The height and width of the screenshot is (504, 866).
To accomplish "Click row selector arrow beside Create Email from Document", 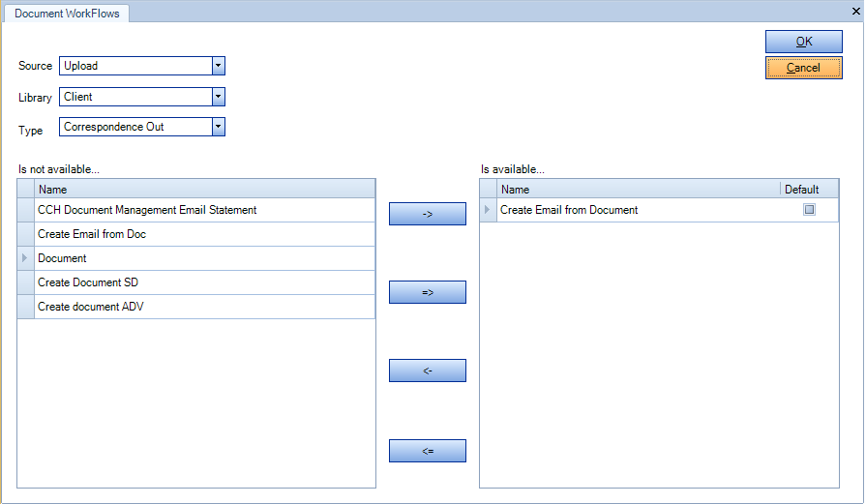I will point(489,210).
